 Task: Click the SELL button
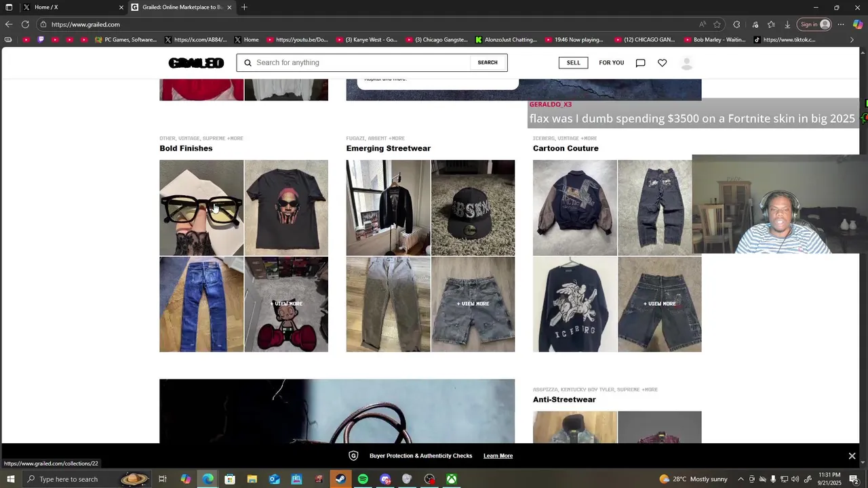click(574, 62)
